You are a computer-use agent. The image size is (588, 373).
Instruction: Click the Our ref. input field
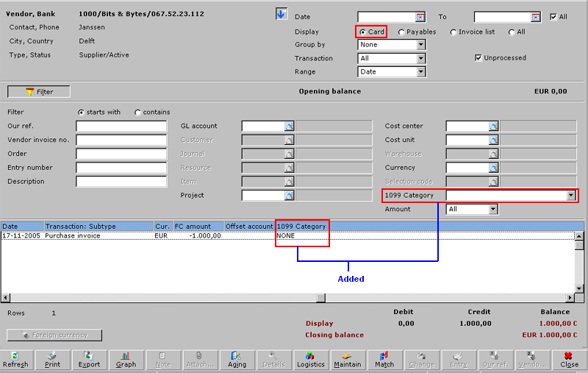pyautogui.click(x=121, y=127)
